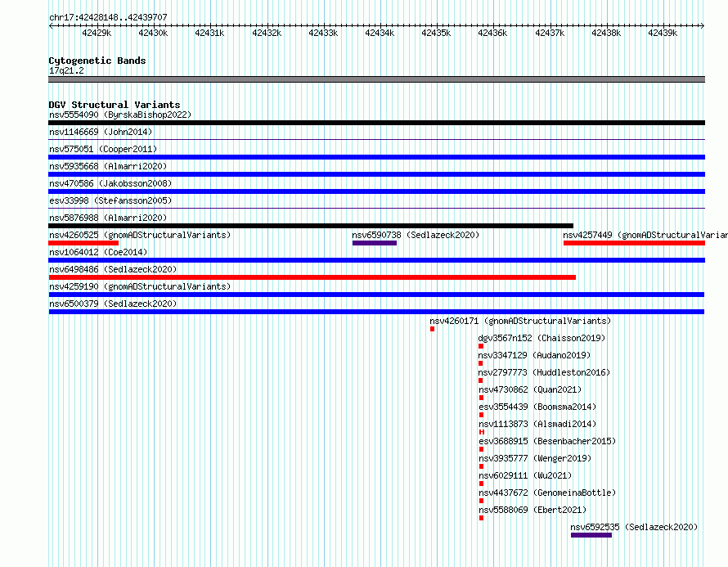Screen dimensions: 728x567
Task: Click the nsv4260171 (gnomADStructuralVariants) label
Action: (x=520, y=321)
